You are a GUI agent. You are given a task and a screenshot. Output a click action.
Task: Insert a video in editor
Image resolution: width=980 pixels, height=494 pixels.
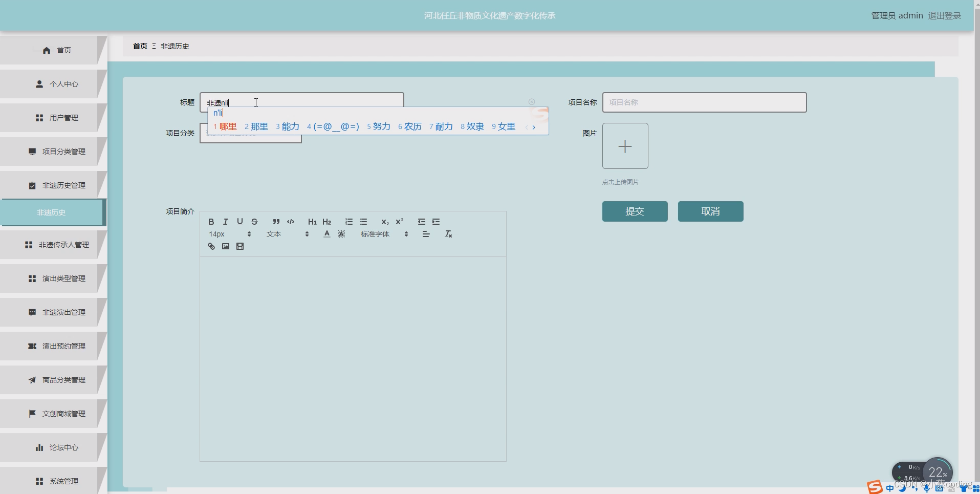pos(239,246)
